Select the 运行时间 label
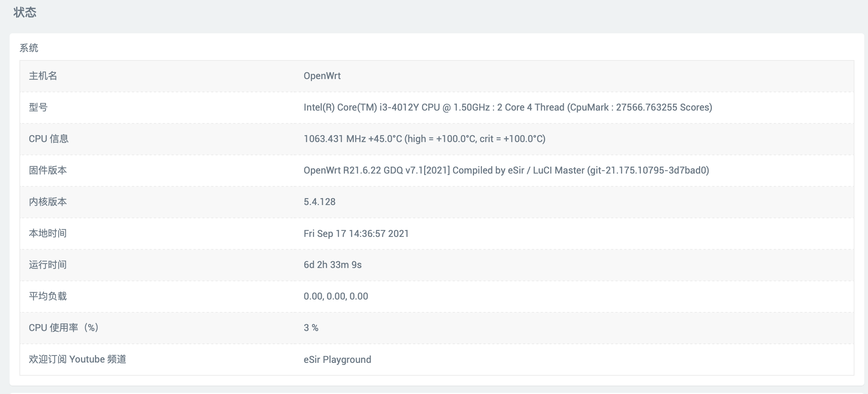 pyautogui.click(x=48, y=265)
